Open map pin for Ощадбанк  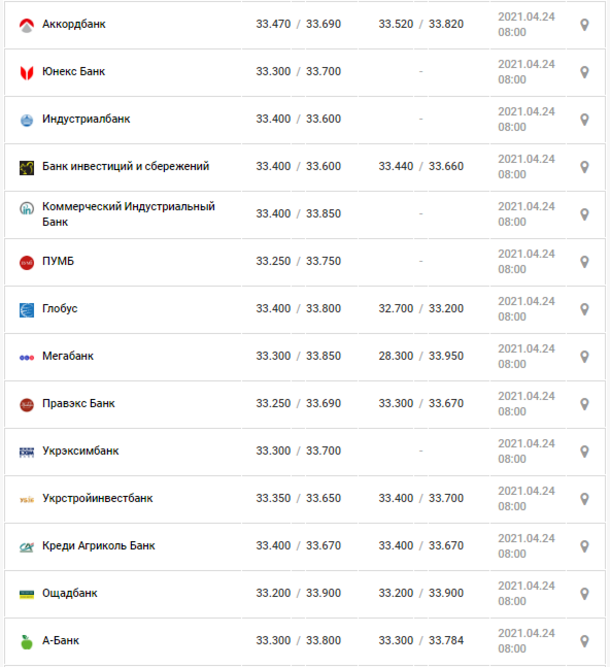(x=585, y=594)
